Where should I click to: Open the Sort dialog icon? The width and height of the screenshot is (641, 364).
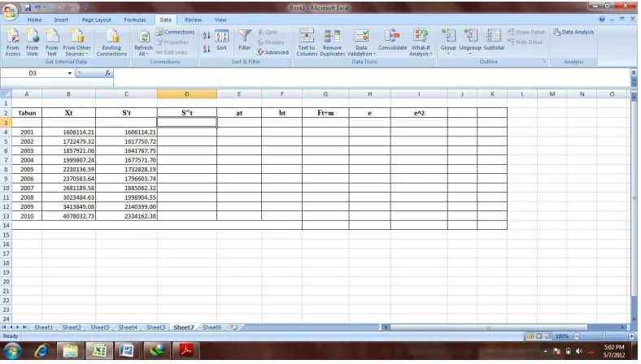tap(221, 40)
